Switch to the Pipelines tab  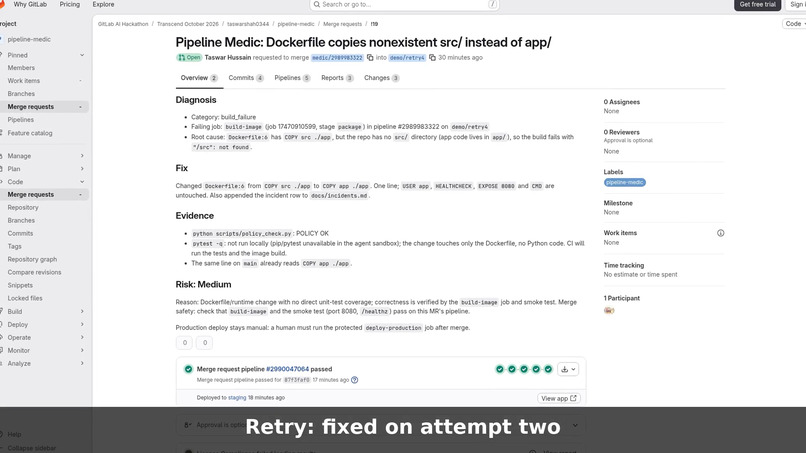click(292, 78)
